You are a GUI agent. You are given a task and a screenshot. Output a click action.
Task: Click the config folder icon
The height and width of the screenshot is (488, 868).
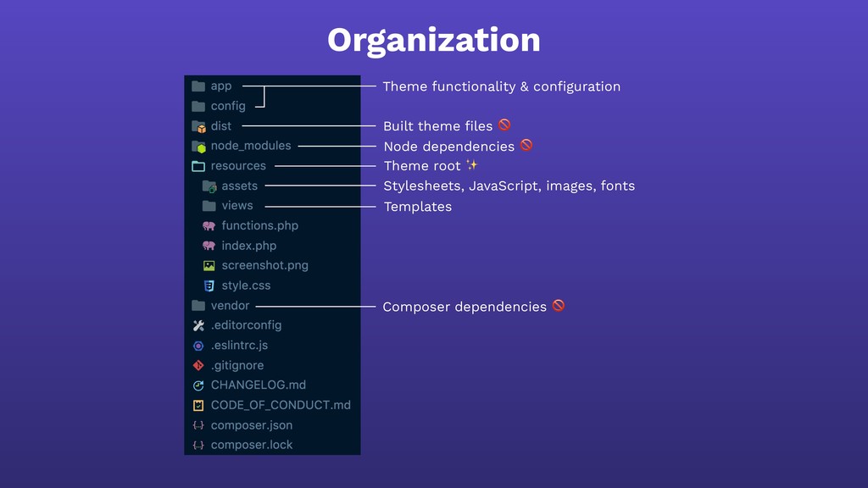pos(198,106)
